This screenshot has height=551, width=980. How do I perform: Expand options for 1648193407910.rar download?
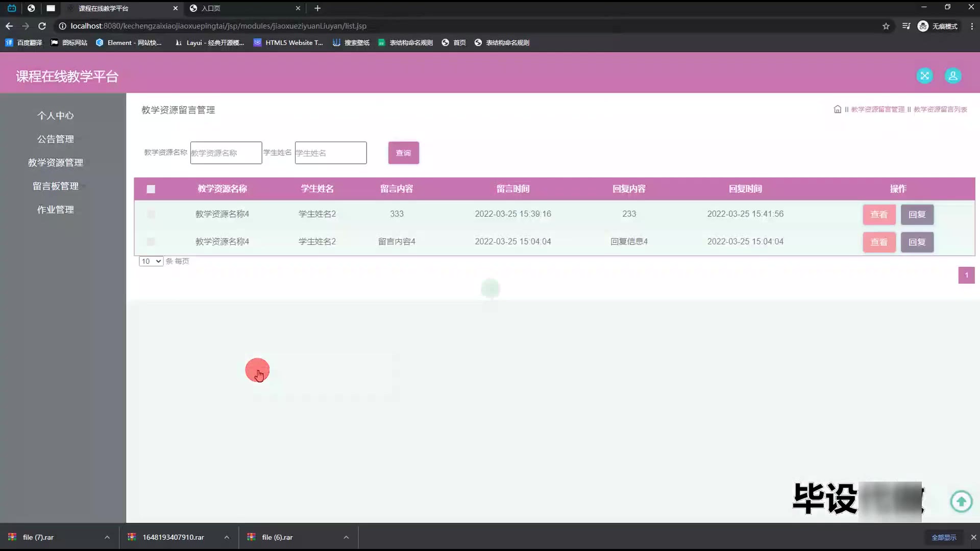point(227,537)
